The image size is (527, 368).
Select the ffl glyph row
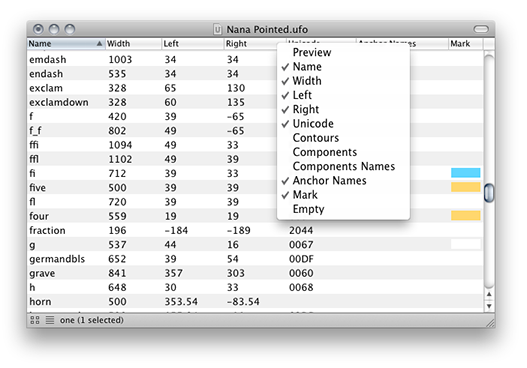click(255, 159)
